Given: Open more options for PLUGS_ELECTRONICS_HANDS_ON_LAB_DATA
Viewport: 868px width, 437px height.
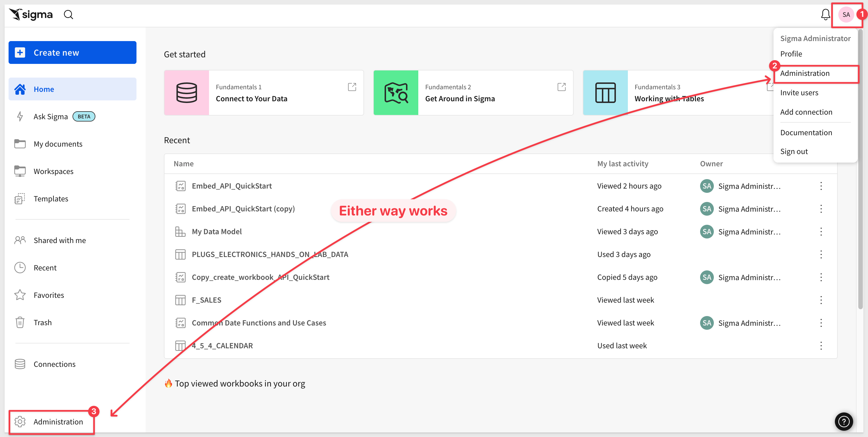Looking at the screenshot, I should 821,254.
